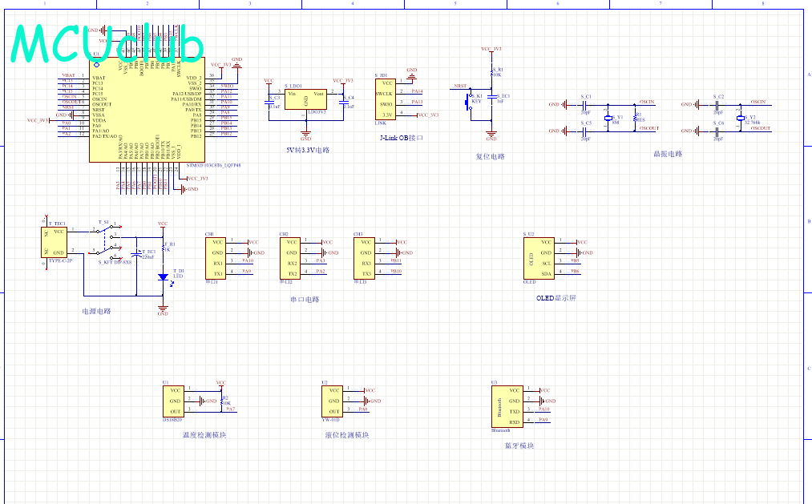The width and height of the screenshot is (812, 504).
Task: Select the CH2 串口2 header block
Action: [x=290, y=258]
